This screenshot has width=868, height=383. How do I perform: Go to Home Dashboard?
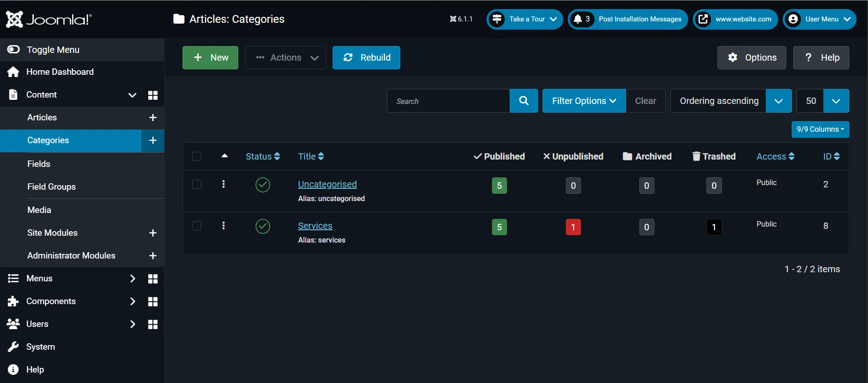tap(60, 72)
